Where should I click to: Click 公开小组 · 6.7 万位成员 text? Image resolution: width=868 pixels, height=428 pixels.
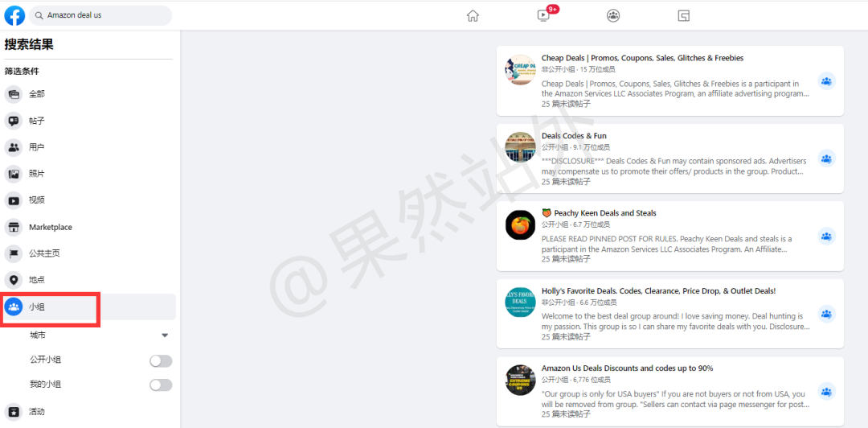tap(575, 225)
